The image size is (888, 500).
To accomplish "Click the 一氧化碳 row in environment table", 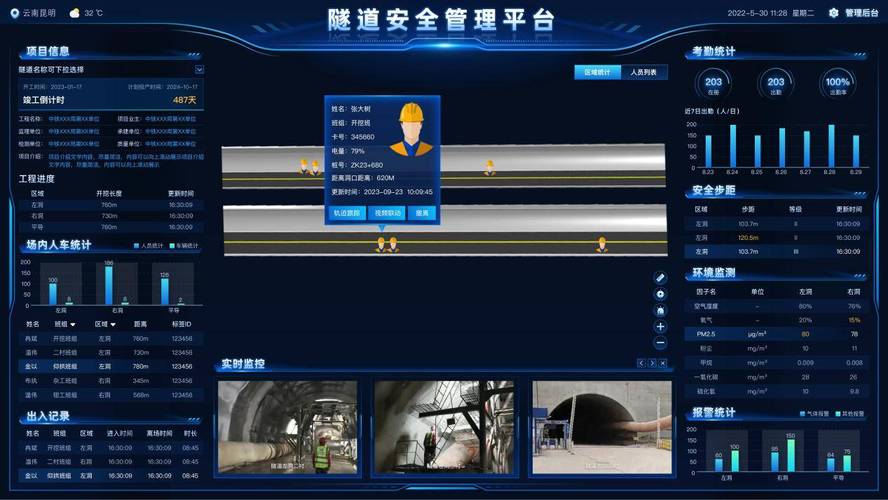I will (x=776, y=377).
